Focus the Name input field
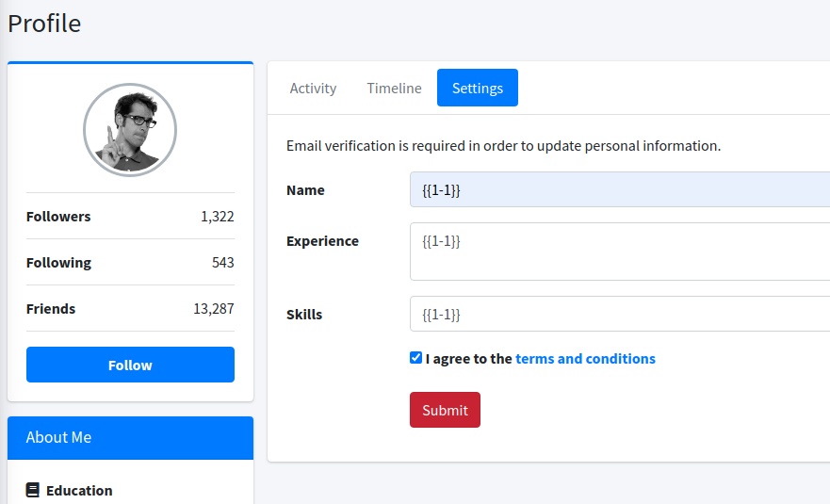 click(x=620, y=189)
